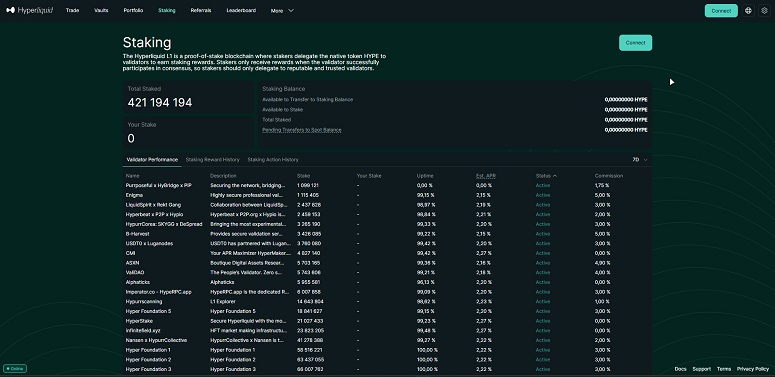Image resolution: width=775 pixels, height=377 pixels.
Task: Open the settings gear icon
Action: pyautogui.click(x=764, y=10)
